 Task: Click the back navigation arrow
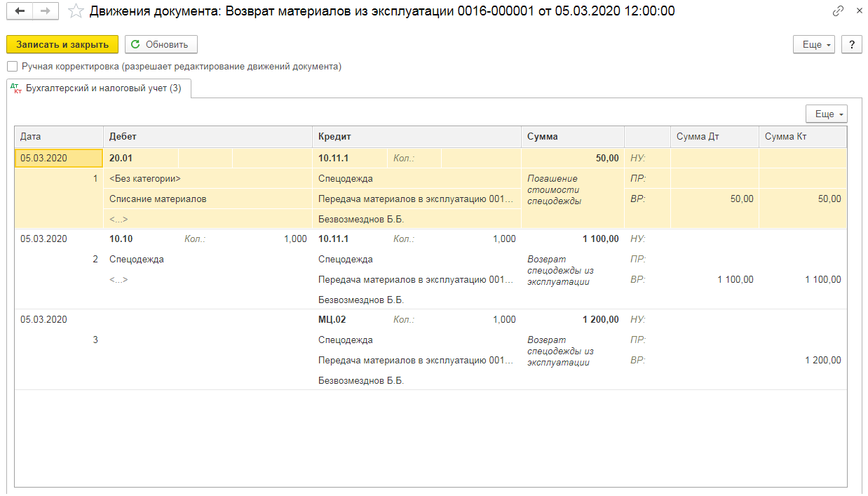(20, 11)
